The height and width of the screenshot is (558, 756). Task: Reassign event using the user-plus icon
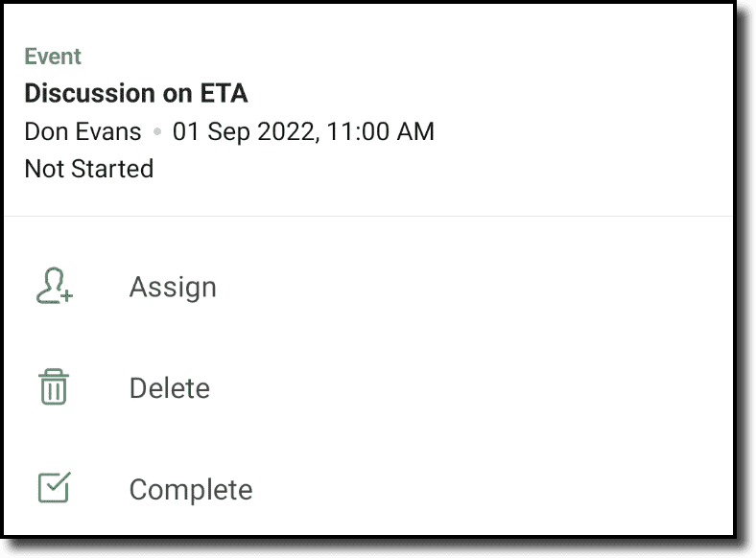click(54, 287)
